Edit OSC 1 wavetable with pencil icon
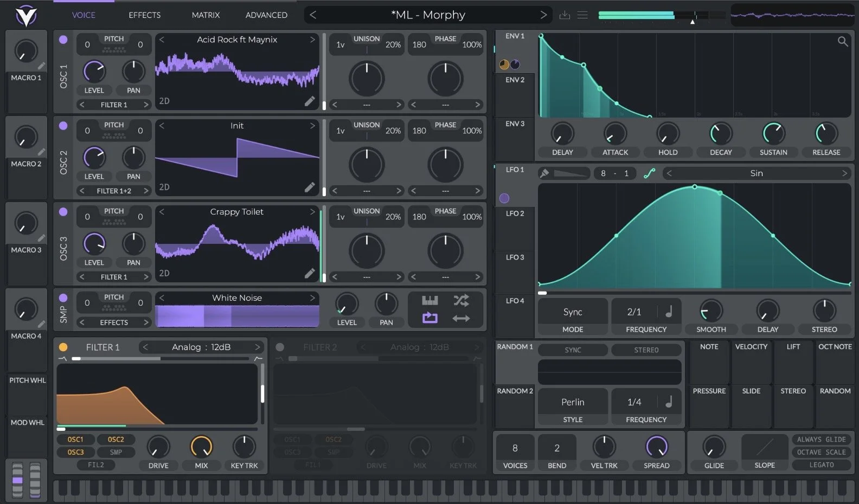Screen dimensions: 859x504 point(310,101)
